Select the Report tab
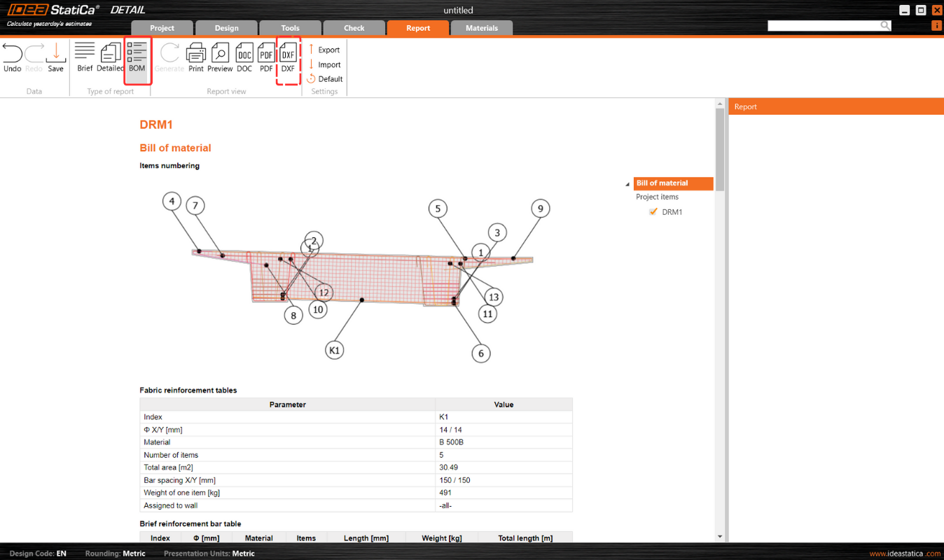The width and height of the screenshot is (944, 560). [418, 28]
